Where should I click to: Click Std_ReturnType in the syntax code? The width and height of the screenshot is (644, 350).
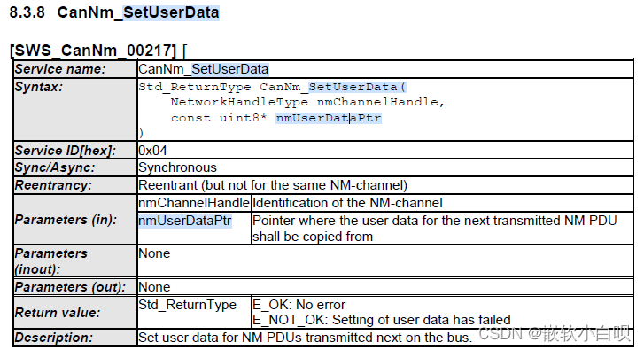tap(195, 87)
